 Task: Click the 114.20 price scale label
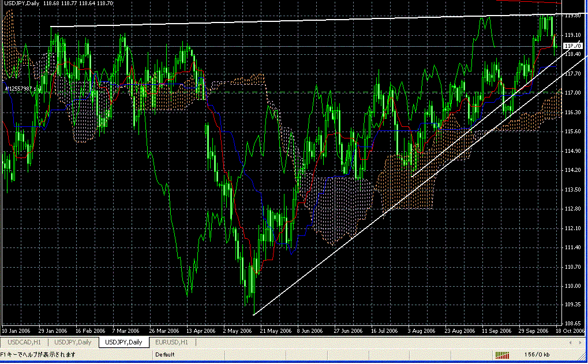pos(572,170)
